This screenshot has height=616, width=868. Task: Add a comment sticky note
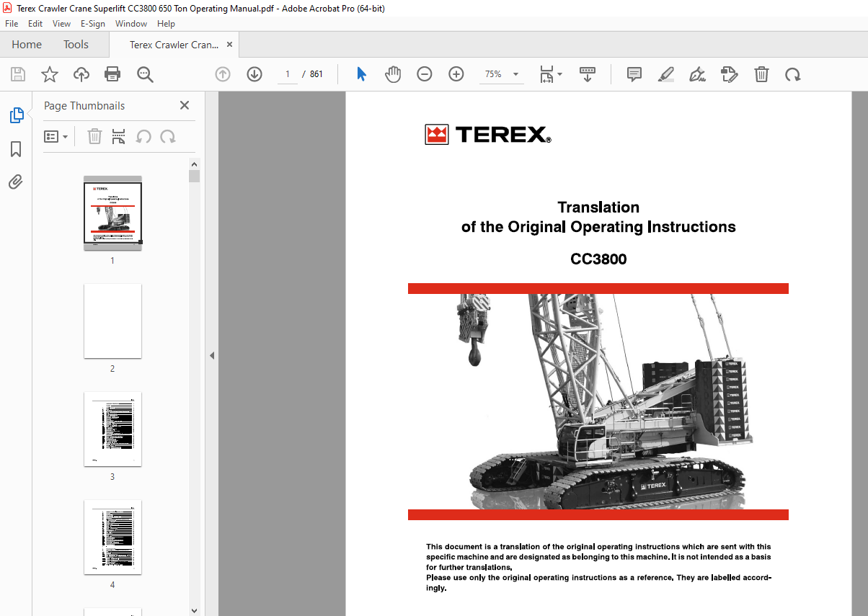coord(634,74)
